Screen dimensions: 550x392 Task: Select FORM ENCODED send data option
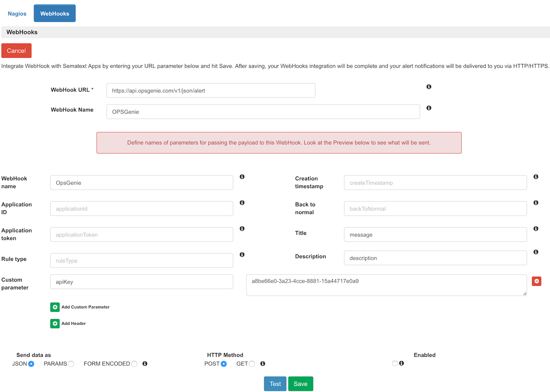[x=134, y=364]
